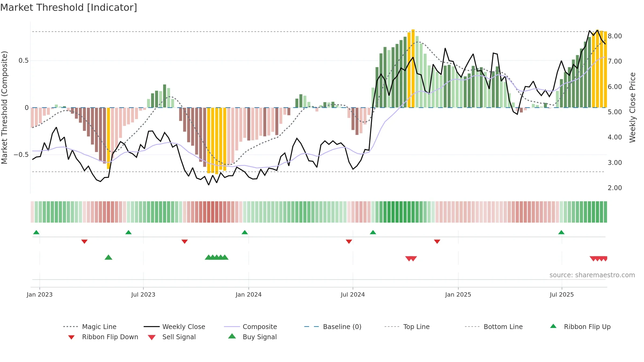The image size is (644, 362).
Task: Click the lone buy signal triangle in spring 2023
Action: (108, 257)
